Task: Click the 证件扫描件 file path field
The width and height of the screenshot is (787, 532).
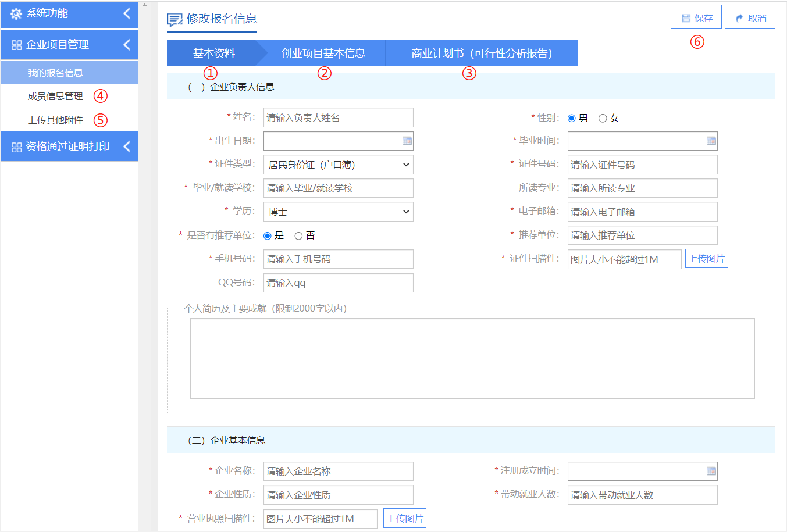Action: tap(625, 259)
